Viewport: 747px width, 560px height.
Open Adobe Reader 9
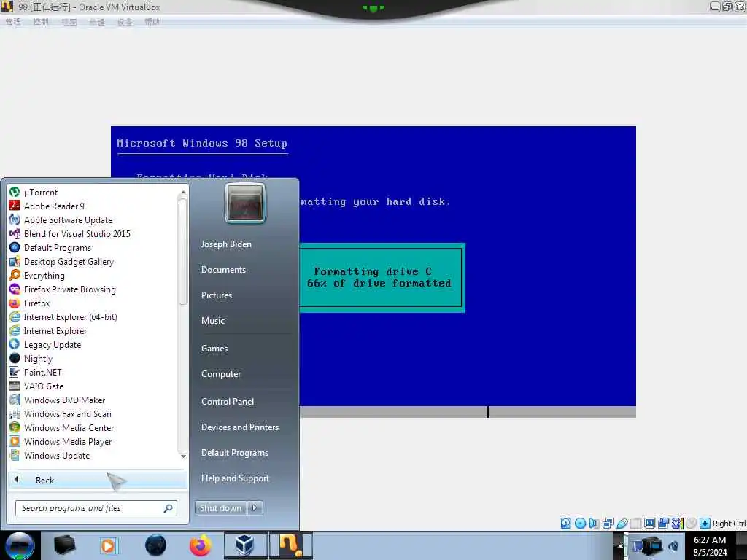tap(47, 206)
